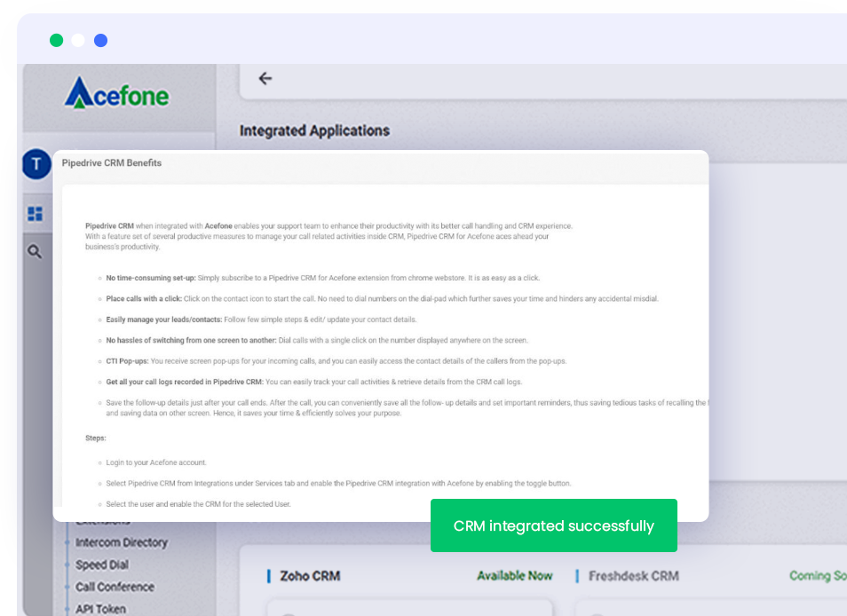Click the Integrated Applications heading

[x=314, y=130]
